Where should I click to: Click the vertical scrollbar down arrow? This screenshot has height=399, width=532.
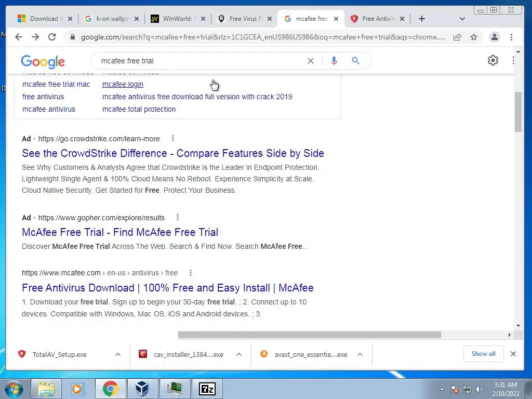518,326
